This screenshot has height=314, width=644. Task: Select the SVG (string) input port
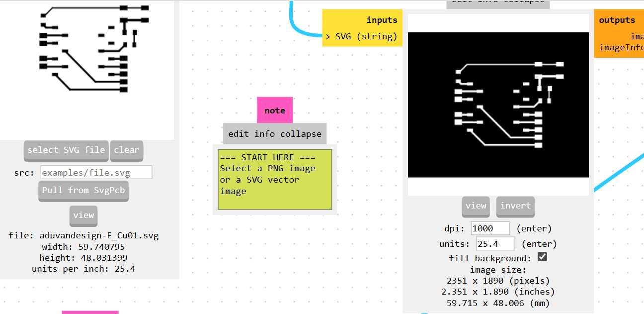362,36
